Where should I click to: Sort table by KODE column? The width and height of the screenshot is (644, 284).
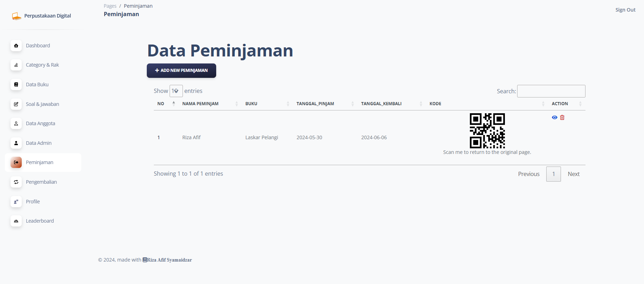tap(487, 104)
